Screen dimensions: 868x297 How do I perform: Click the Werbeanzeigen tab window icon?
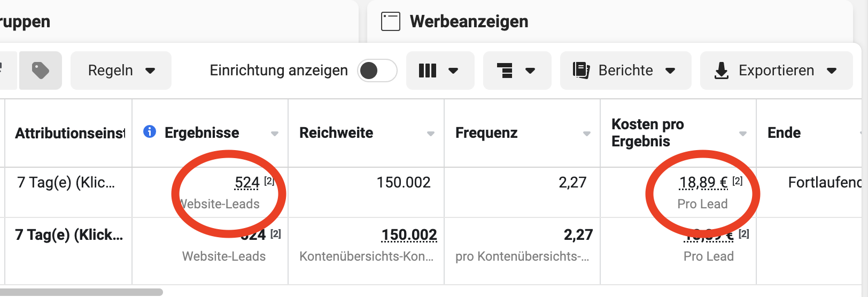point(390,21)
